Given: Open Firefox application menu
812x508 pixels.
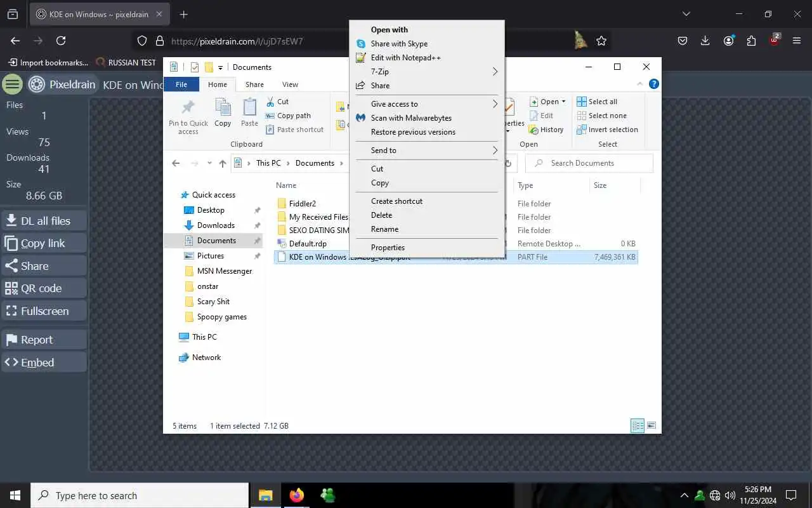Looking at the screenshot, I should coord(797,41).
